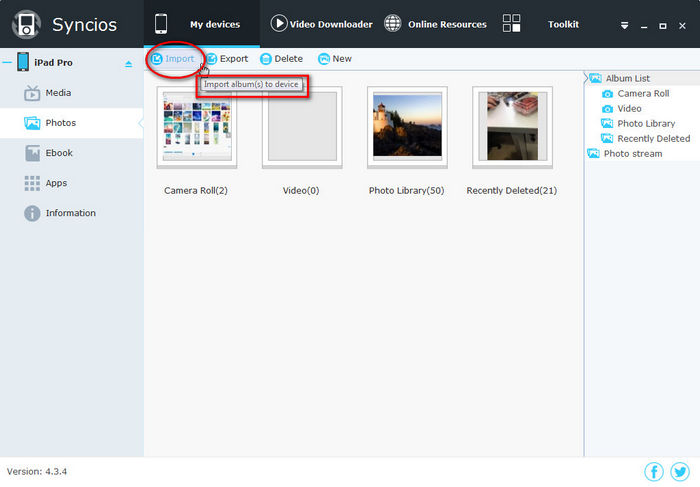Click the phone icon for My devices
The height and width of the screenshot is (487, 700).
161,24
